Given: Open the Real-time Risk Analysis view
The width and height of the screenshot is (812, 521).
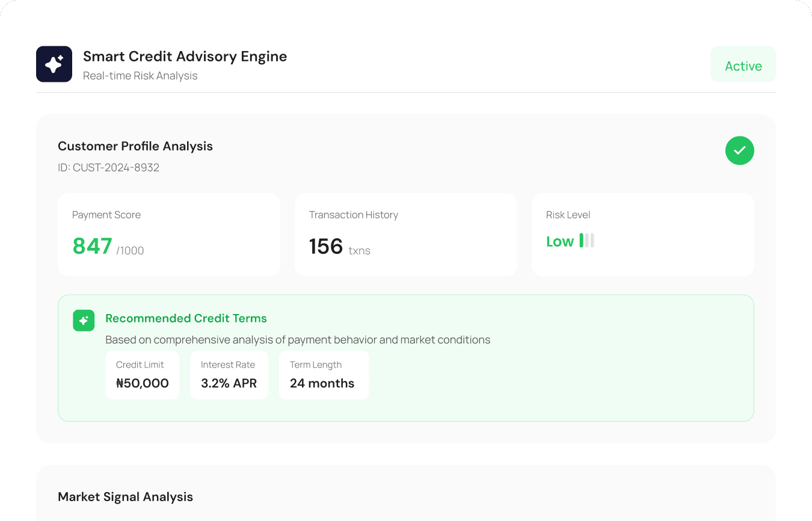Looking at the screenshot, I should click(140, 75).
